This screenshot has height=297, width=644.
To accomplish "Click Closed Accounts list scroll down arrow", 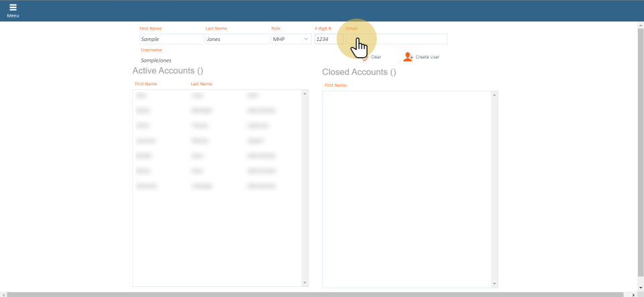I will 495,284.
